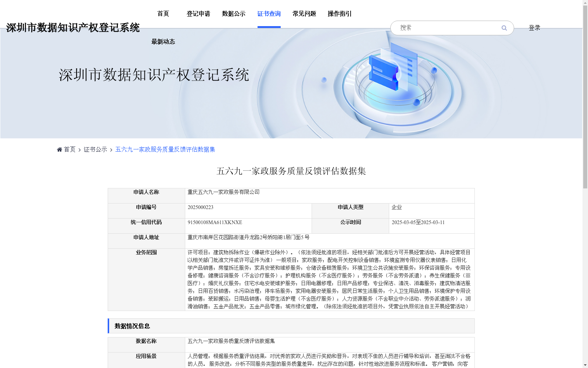
Task: Click the page heading 五六九一家政服务质量反馈评估数据集
Action: tap(291, 171)
